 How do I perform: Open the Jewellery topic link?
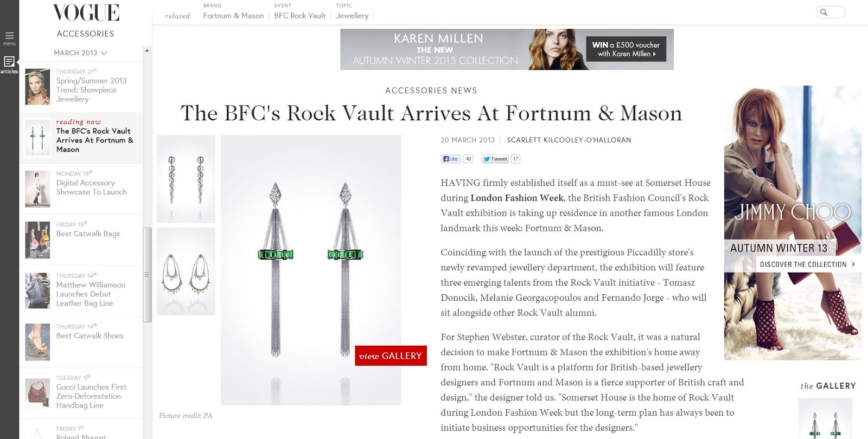click(x=352, y=16)
